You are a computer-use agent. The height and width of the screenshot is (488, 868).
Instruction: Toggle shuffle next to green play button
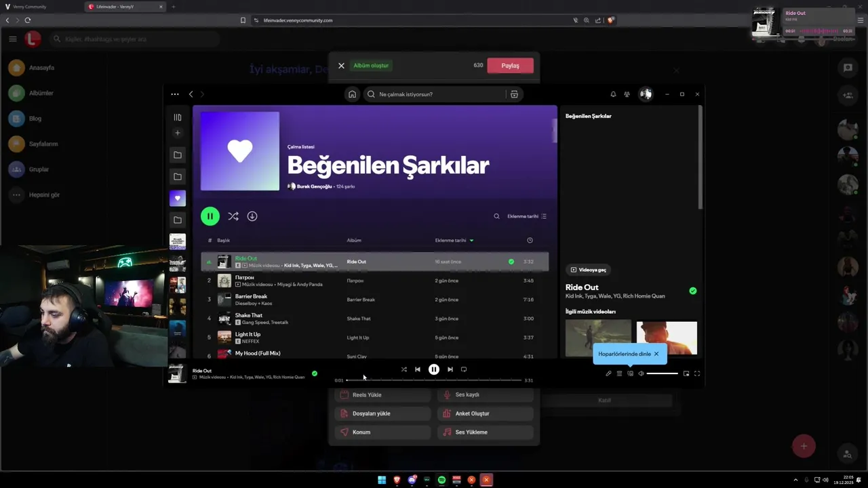(233, 216)
